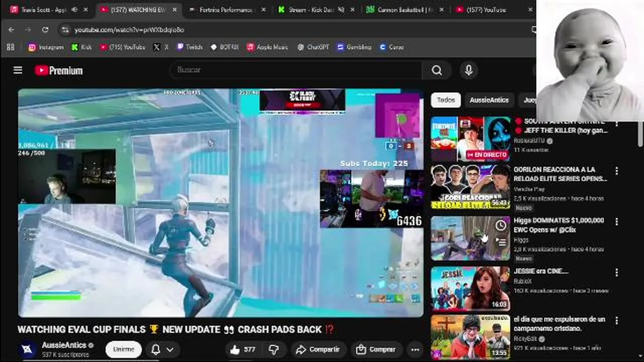This screenshot has height=362, width=644.
Task: Open Comprar shopping button
Action: (375, 349)
